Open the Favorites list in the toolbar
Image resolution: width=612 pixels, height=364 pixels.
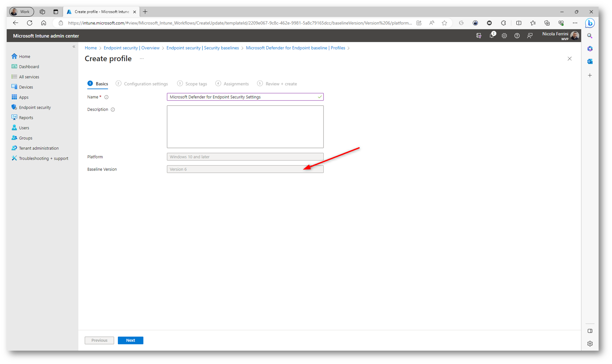[533, 23]
